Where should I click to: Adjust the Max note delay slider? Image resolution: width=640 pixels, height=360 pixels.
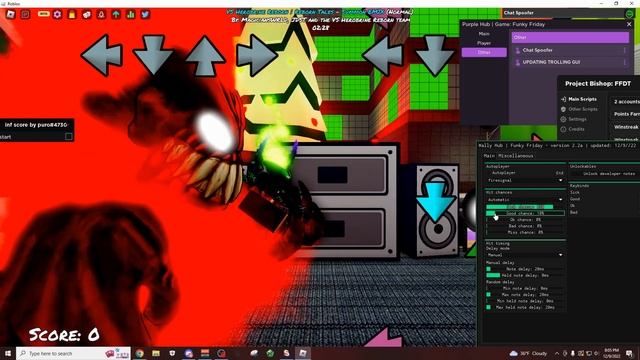(525, 295)
